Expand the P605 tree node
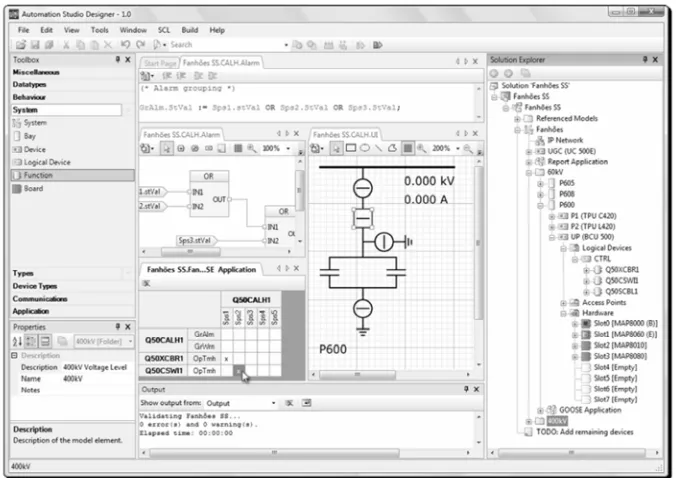 540,184
